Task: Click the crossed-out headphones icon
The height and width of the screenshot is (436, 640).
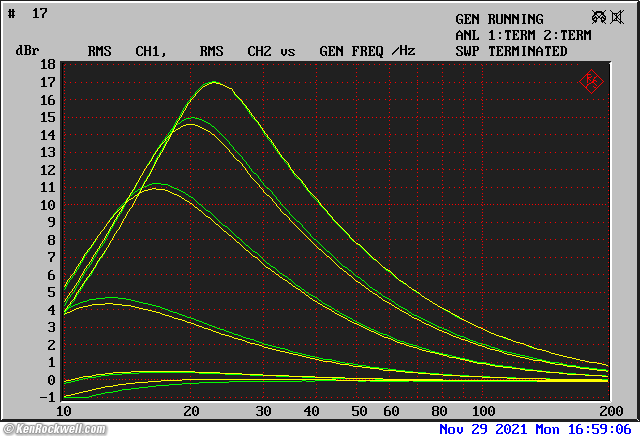Action: (599, 18)
